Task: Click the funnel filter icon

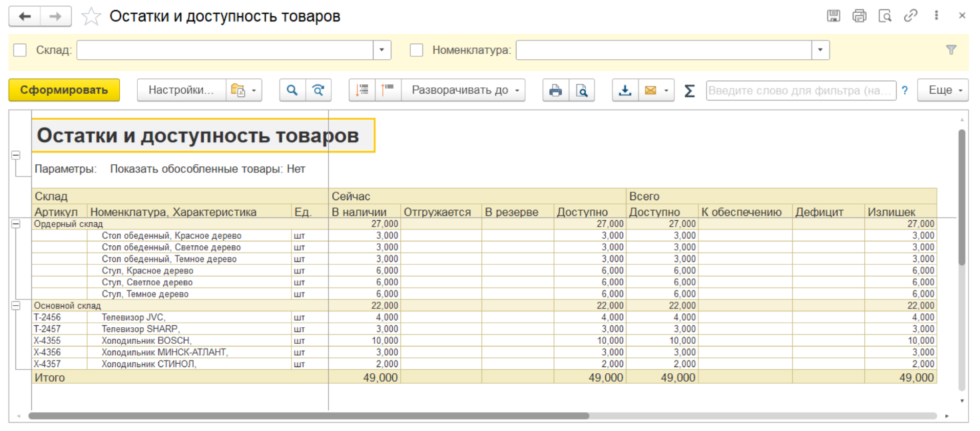Action: point(951,50)
